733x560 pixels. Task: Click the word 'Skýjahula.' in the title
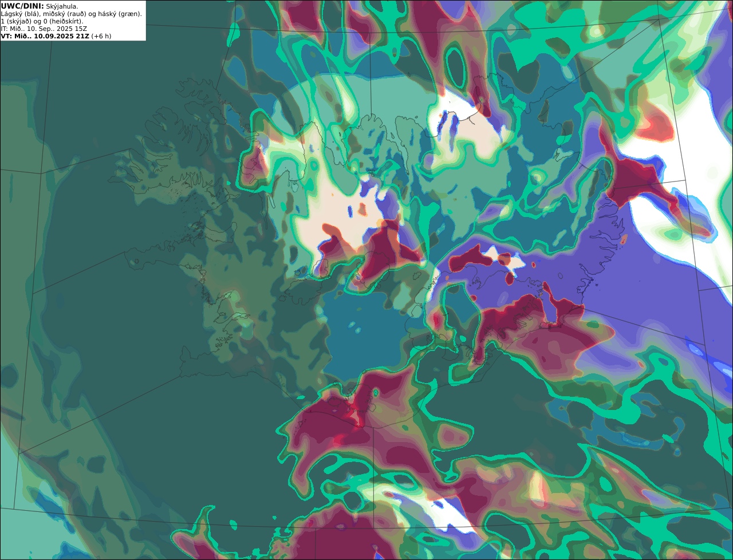tap(62, 6)
